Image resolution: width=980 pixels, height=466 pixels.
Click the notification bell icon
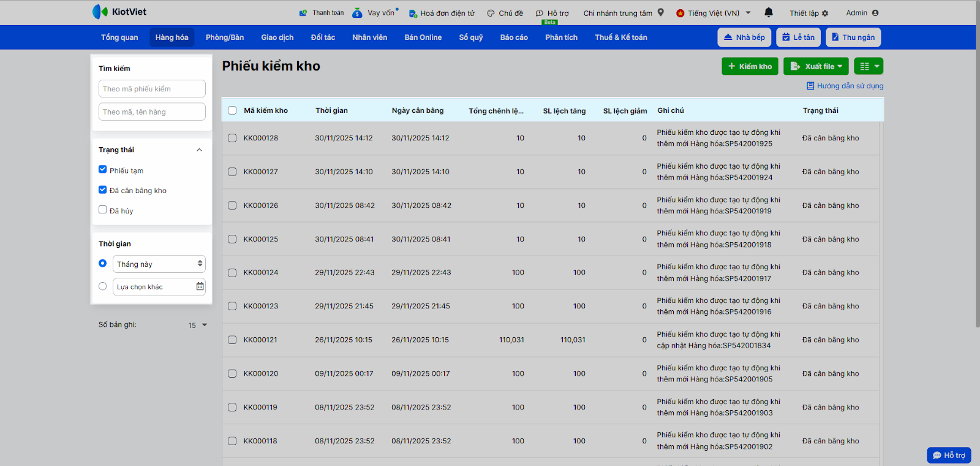(x=769, y=12)
